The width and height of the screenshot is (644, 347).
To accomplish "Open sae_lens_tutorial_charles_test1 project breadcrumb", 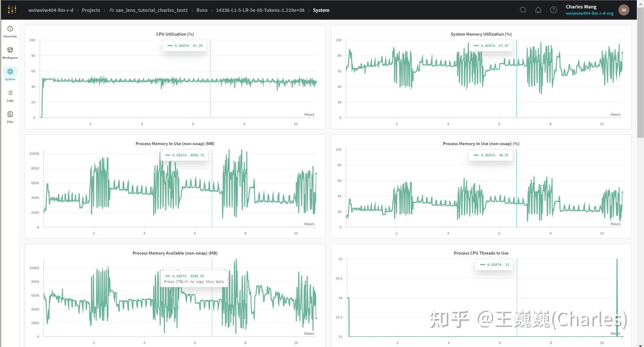I will [x=148, y=10].
